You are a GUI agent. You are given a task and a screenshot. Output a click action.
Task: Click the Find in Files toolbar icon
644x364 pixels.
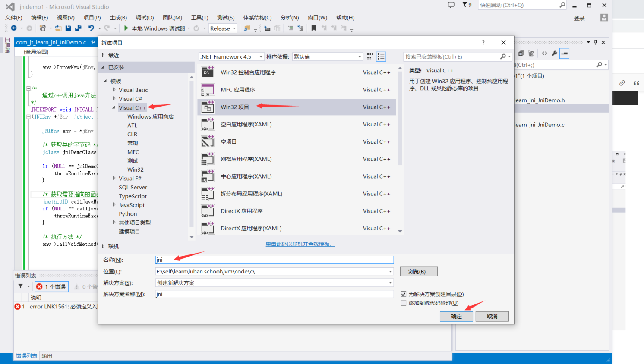pos(247,28)
